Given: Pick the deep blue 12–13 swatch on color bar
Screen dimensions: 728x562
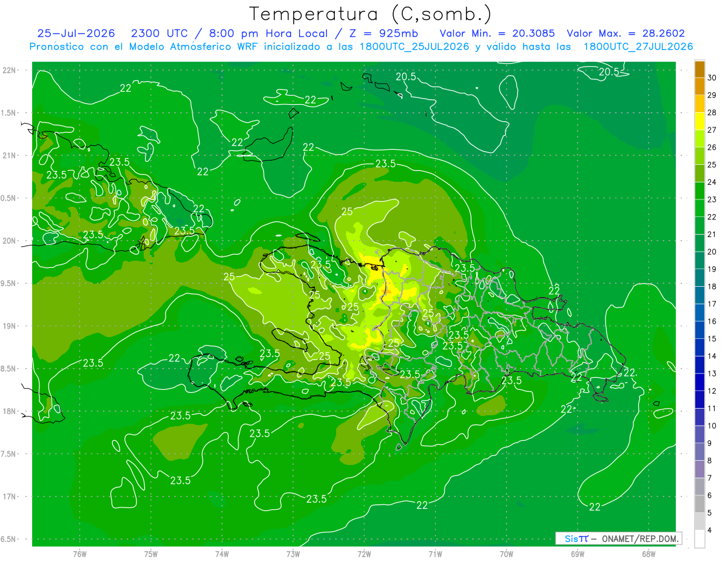Looking at the screenshot, I should tap(699, 382).
